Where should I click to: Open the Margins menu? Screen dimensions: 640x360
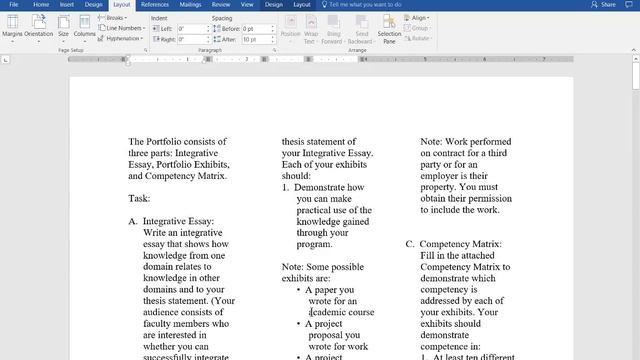click(12, 28)
